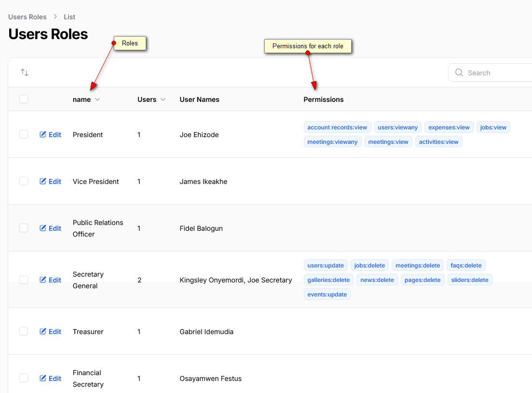Click the edit pencil icon for Vice President
Image resolution: width=532 pixels, height=393 pixels.
[43, 182]
